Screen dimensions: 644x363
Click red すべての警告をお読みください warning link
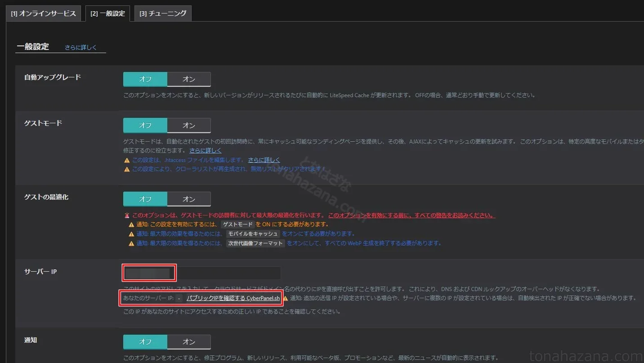pos(411,215)
